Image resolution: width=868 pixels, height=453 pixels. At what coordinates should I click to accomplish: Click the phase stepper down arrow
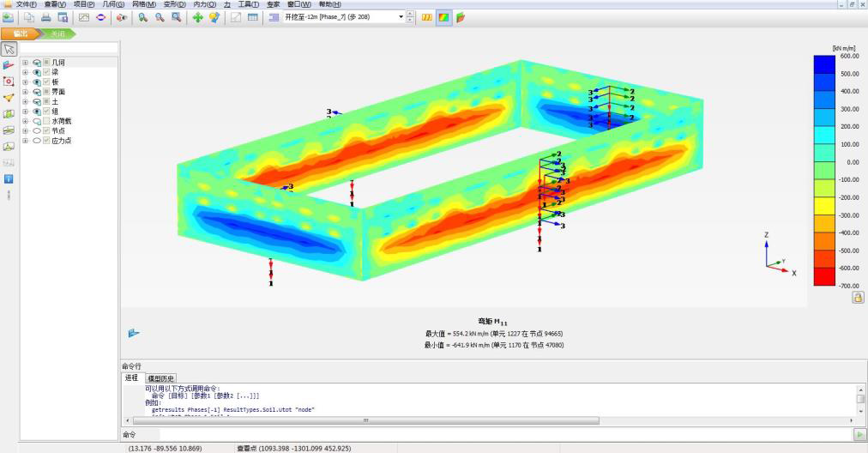point(410,20)
